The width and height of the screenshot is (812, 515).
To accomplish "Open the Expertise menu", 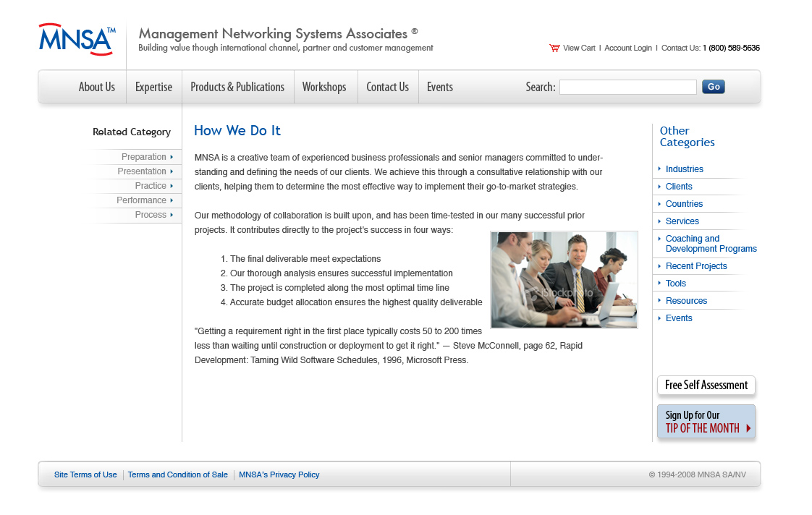I will point(154,87).
